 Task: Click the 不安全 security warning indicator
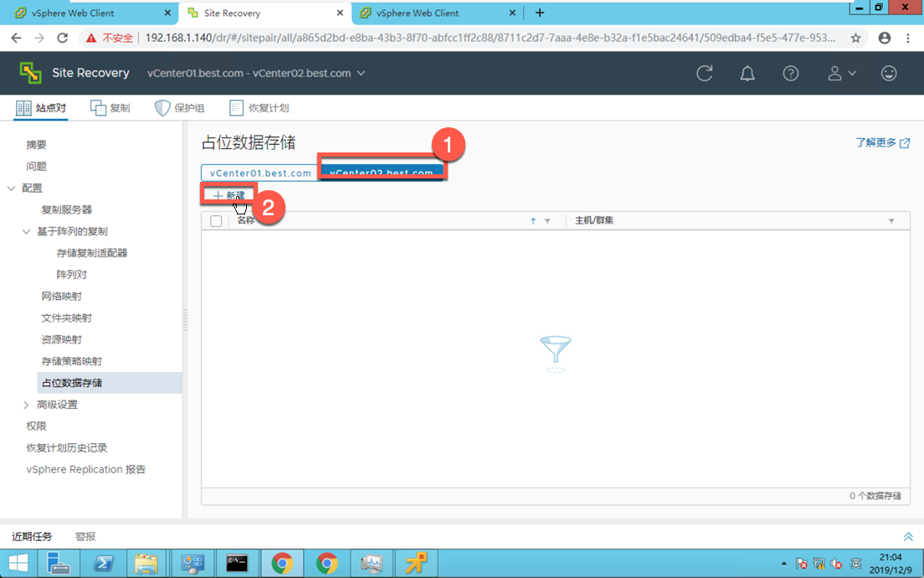point(110,38)
